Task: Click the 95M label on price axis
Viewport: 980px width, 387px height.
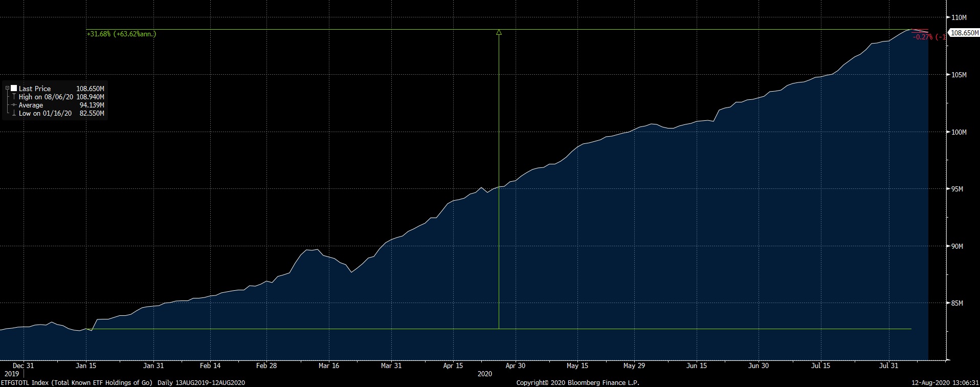Action: [x=957, y=189]
